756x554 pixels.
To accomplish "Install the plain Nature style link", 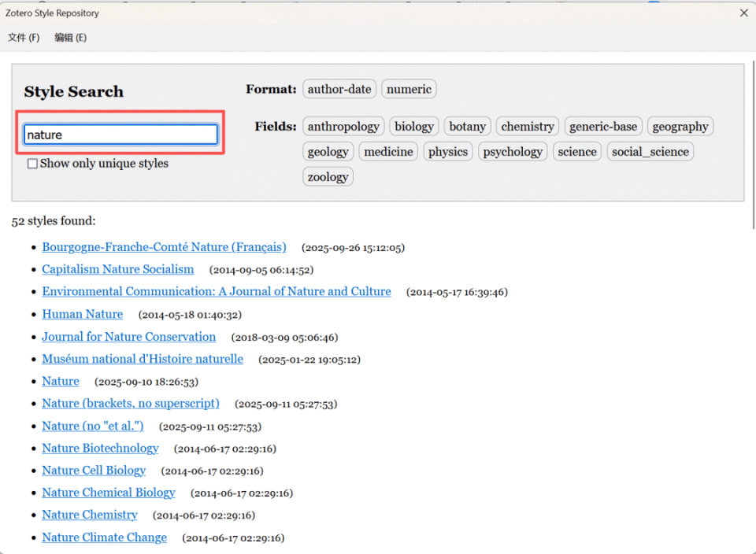I will pos(61,381).
